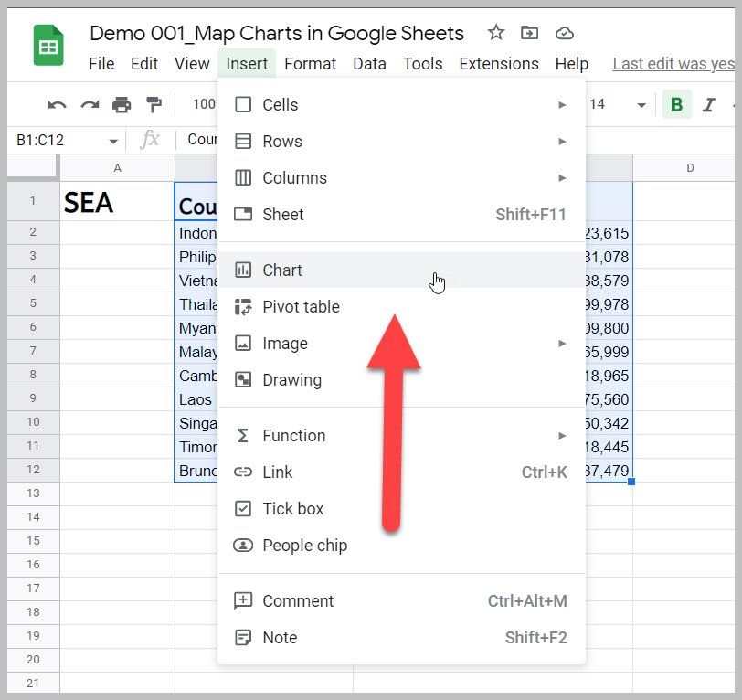
Task: Open the name box dropdown arrow
Action: [x=113, y=141]
